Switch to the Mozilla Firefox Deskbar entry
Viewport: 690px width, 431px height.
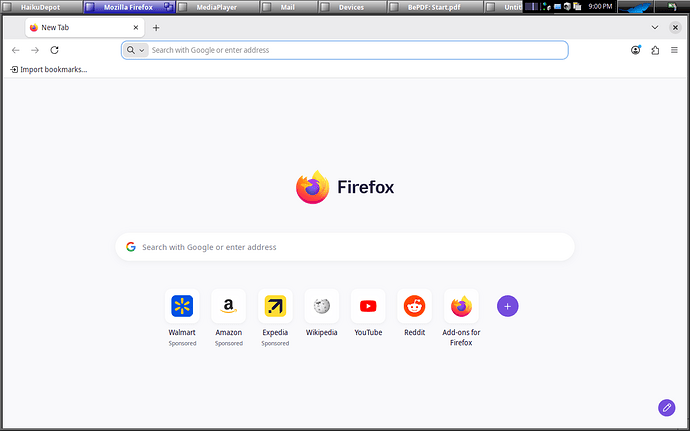click(x=128, y=7)
